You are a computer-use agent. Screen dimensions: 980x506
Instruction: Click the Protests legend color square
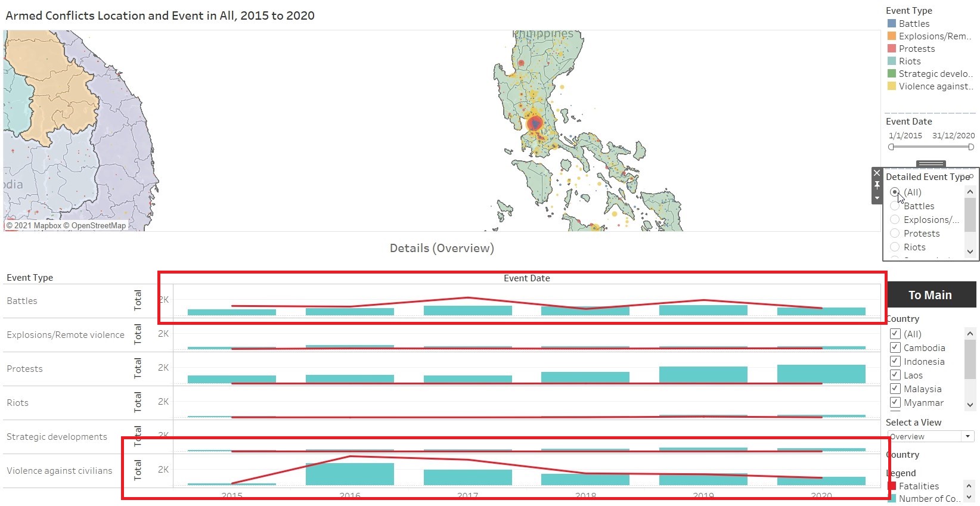click(892, 49)
